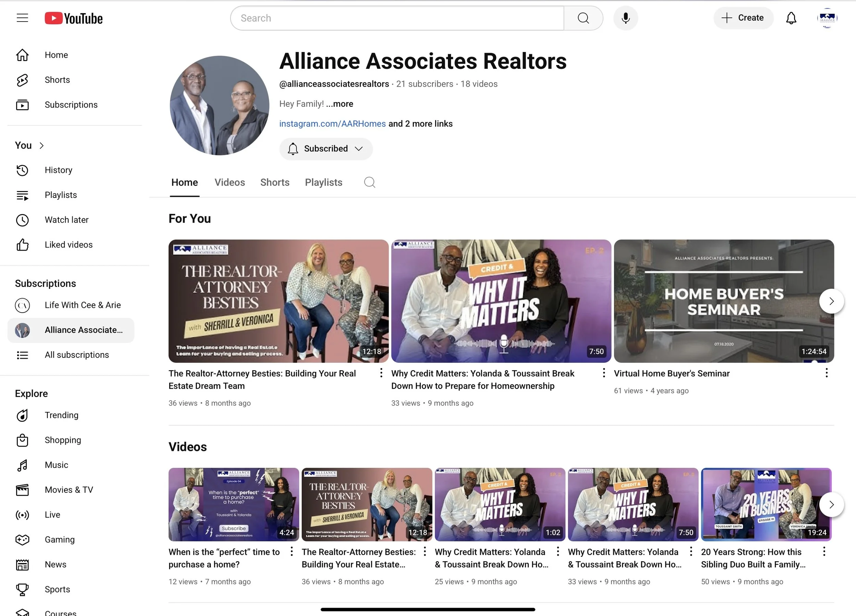Open News in Explore
This screenshot has width=856, height=616.
71,565
